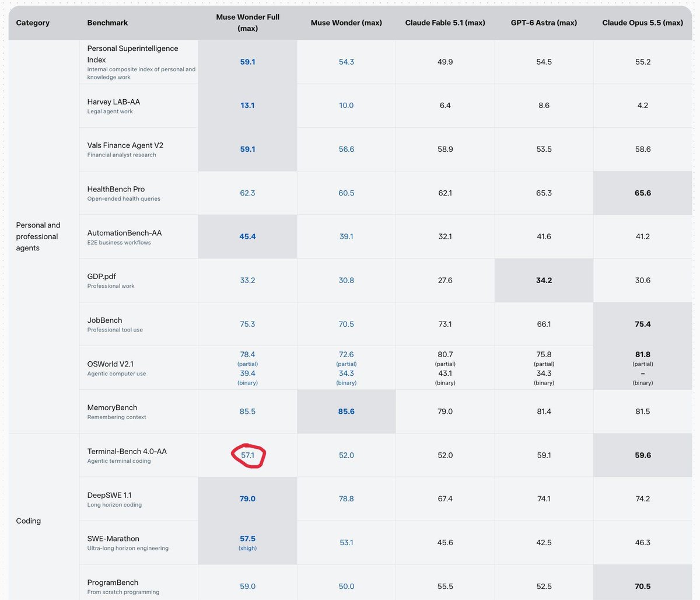Select the Claude Opus 5.5 (max) header
This screenshot has width=700, height=600.
[642, 23]
